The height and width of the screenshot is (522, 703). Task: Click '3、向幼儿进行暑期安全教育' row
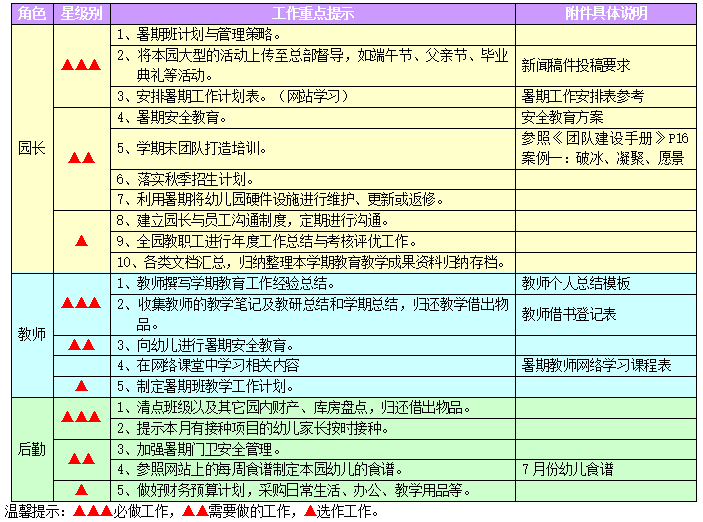pyautogui.click(x=313, y=345)
